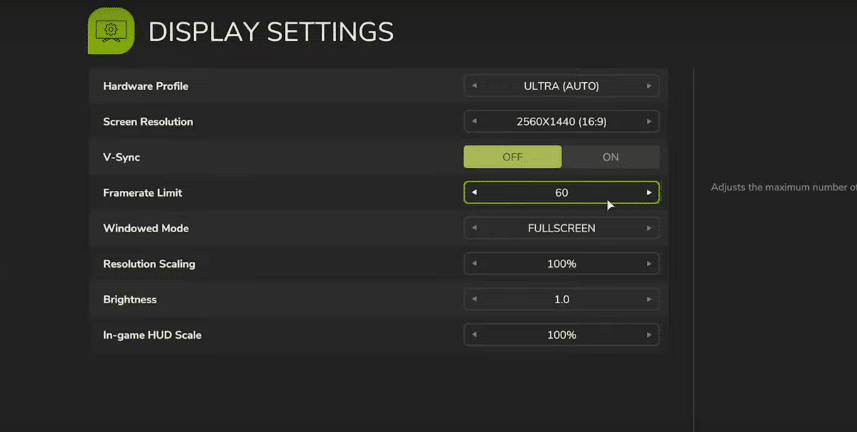This screenshot has width=857, height=432.
Task: Enlarge In-game HUD Scale with right arrow
Action: tap(649, 335)
